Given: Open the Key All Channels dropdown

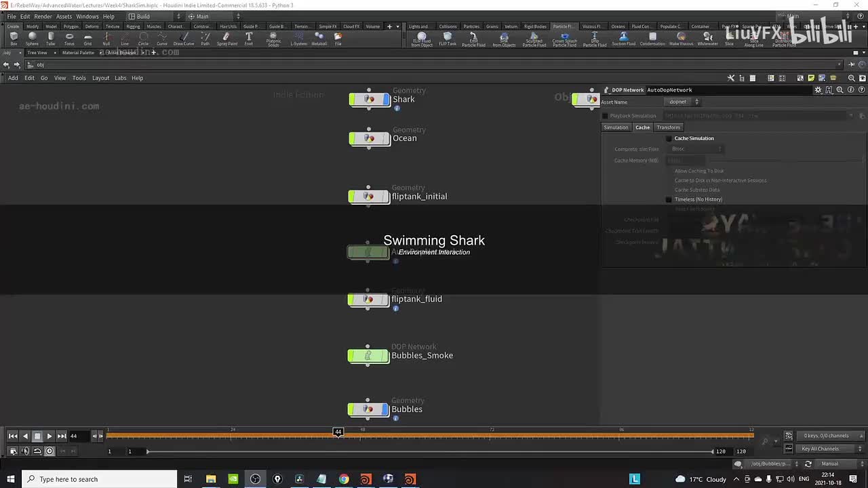Looking at the screenshot, I should click(830, 449).
